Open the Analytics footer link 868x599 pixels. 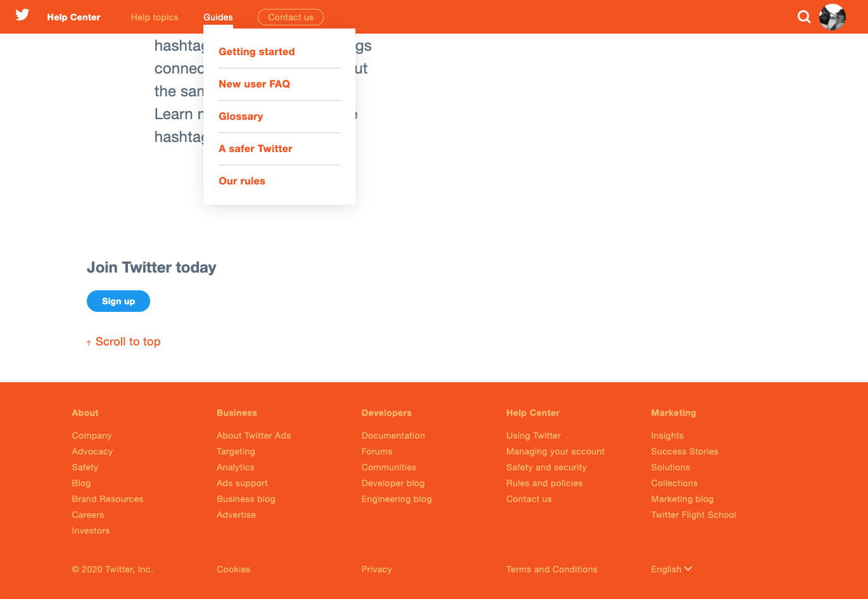(236, 467)
